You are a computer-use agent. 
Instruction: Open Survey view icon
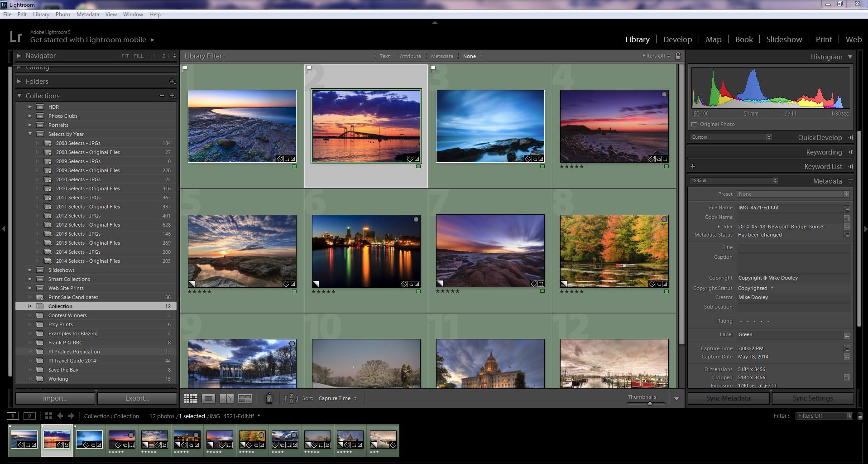coord(245,398)
